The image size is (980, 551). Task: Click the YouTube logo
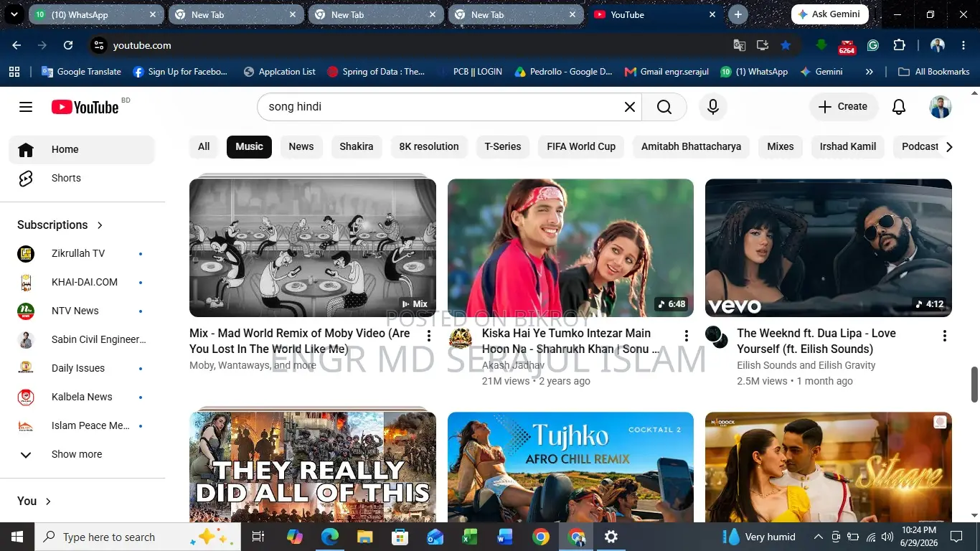(x=85, y=107)
